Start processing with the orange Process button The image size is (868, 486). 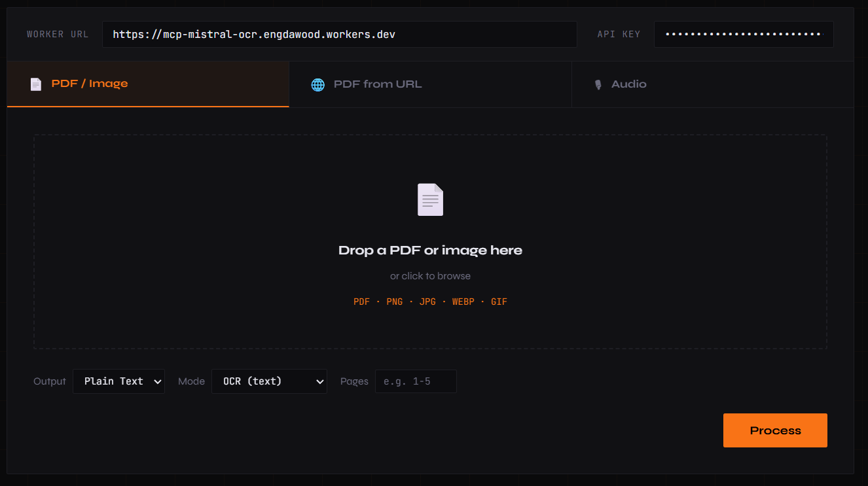pos(775,430)
